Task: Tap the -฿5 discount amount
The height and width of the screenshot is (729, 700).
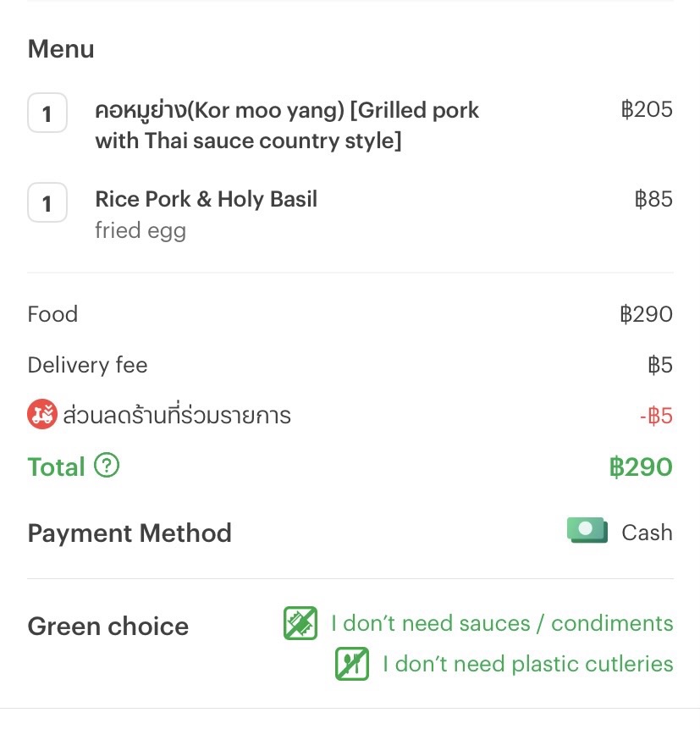Action: coord(656,416)
